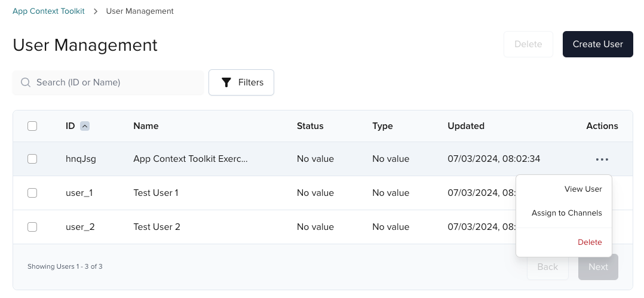This screenshot has width=644, height=298.
Task: Click Type No value in user_1 row
Action: [391, 193]
